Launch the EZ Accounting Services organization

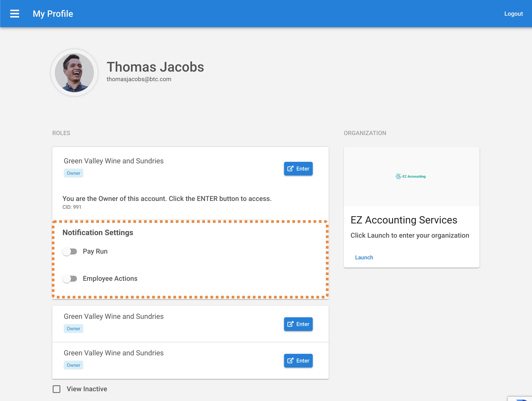[364, 257]
